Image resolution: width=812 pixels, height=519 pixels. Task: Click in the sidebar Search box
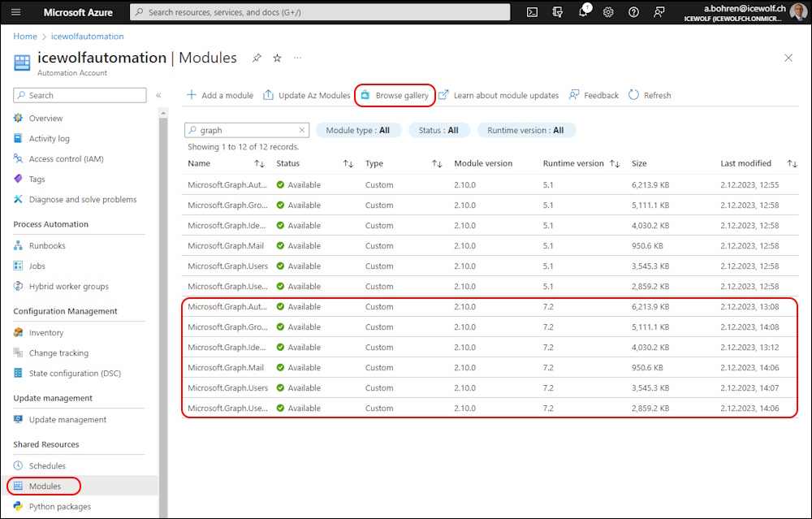pos(80,95)
